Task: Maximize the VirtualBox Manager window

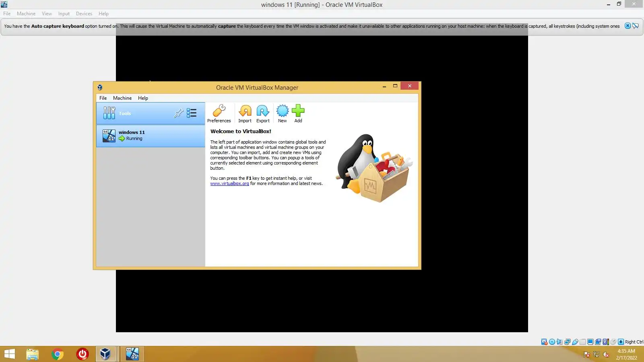Action: (x=395, y=86)
